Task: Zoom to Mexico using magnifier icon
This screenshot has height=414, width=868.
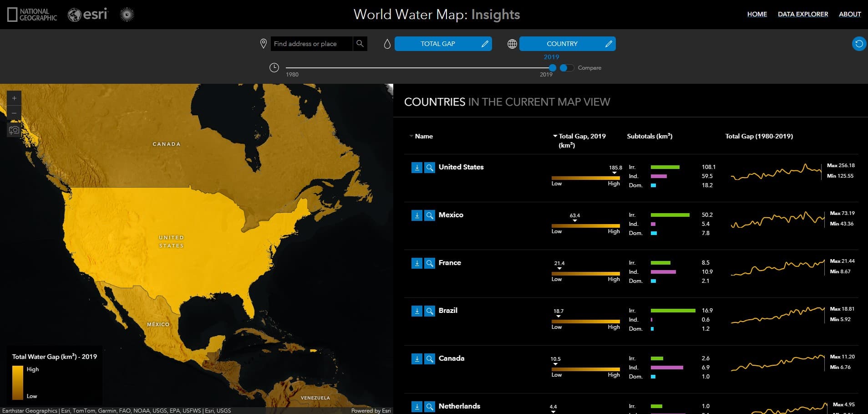Action: [429, 215]
